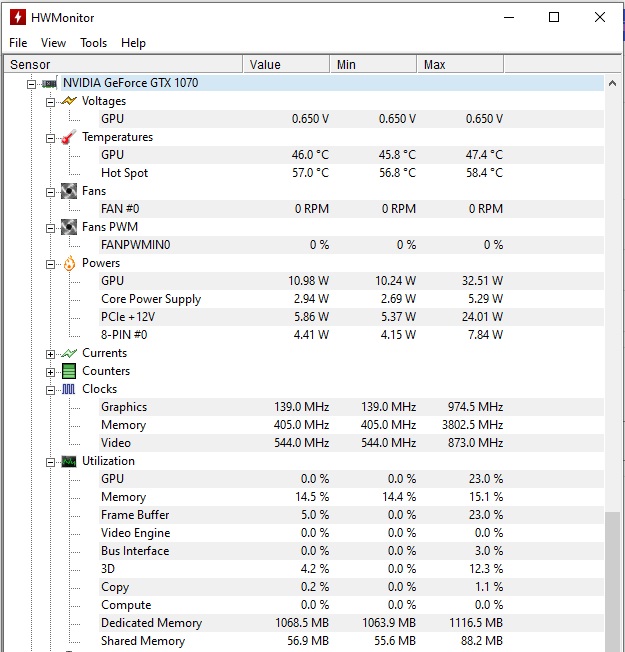This screenshot has width=625, height=652.
Task: Click the Fans category fan icon
Action: pyautogui.click(x=69, y=191)
